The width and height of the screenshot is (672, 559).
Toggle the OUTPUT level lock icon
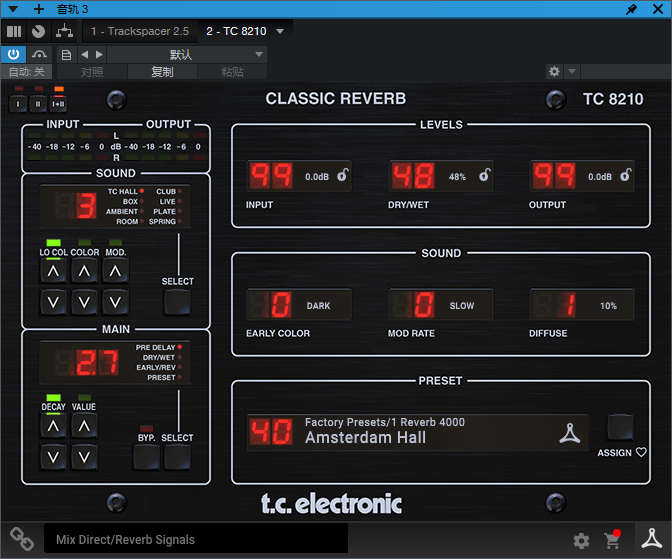click(x=626, y=175)
